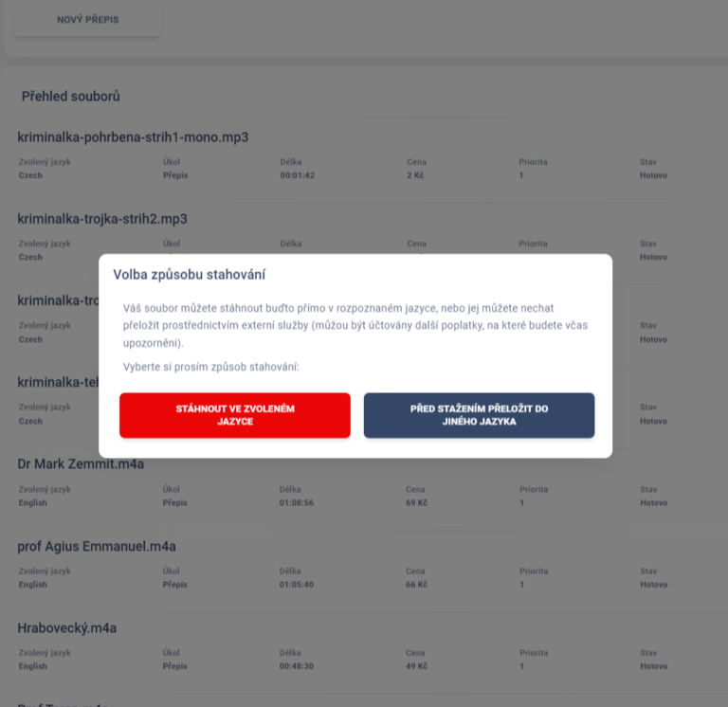Click the red 'Stáhnout ve zvoleném jazyce' button
Viewport: 728px width, 707px height.
coord(235,415)
